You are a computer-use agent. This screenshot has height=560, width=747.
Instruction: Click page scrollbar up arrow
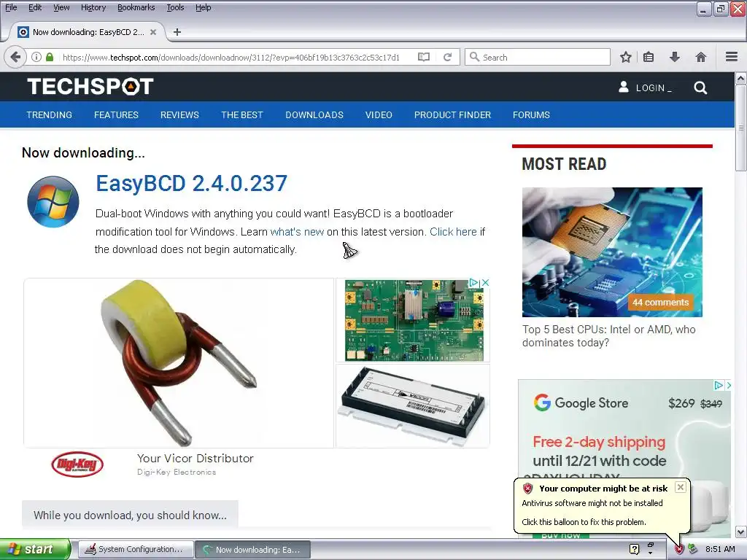pyautogui.click(x=740, y=78)
